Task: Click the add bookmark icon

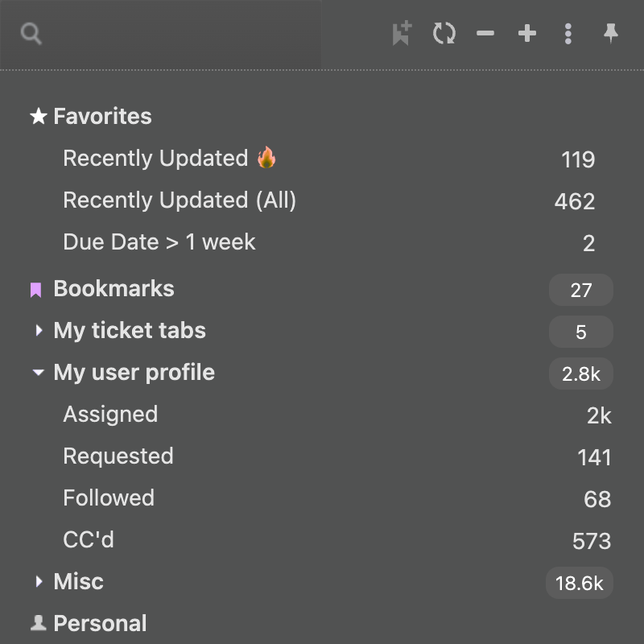Action: pyautogui.click(x=402, y=33)
